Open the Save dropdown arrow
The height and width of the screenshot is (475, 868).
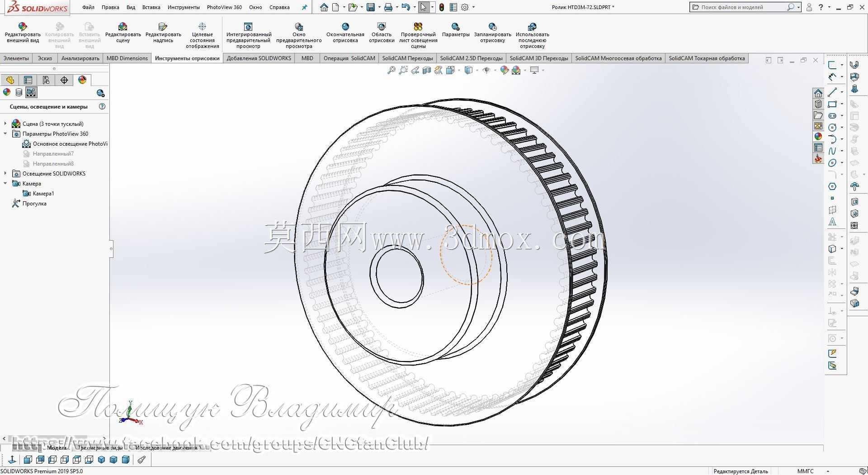click(x=379, y=7)
